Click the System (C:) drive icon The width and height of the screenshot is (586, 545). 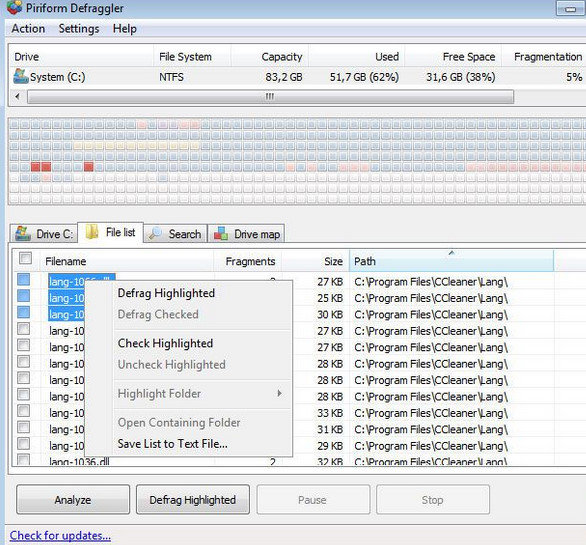21,76
